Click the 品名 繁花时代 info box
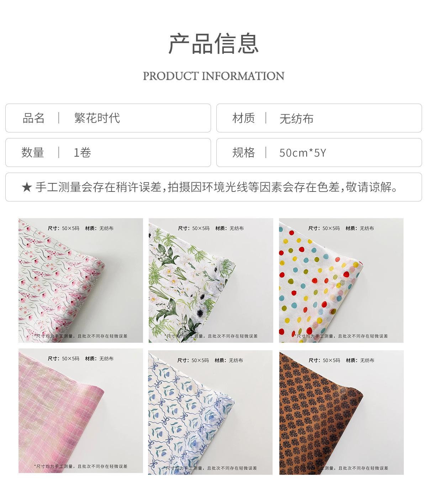The width and height of the screenshot is (427, 504). (x=108, y=118)
